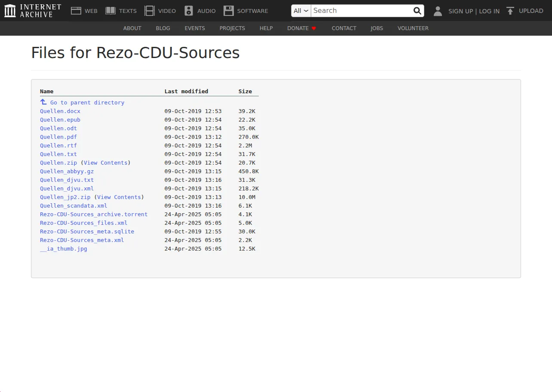Click the parent directory up-arrow icon
This screenshot has width=552, height=392.
[43, 102]
